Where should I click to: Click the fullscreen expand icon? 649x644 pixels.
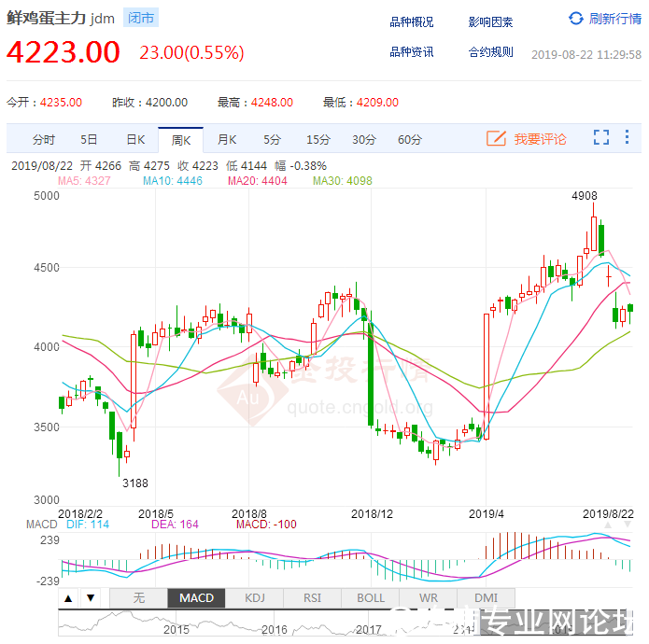[x=601, y=138]
